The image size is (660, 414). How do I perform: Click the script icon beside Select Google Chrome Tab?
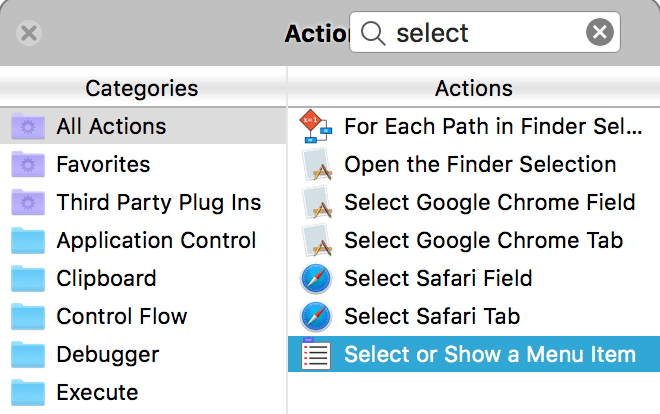317,240
